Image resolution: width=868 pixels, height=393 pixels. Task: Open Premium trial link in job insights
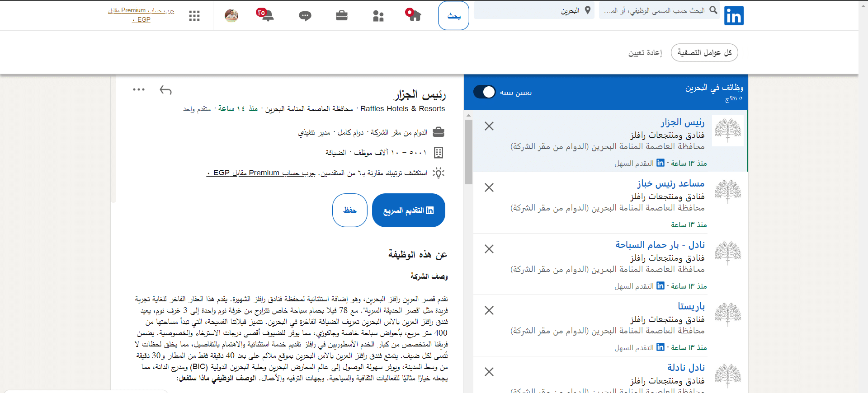pos(261,173)
